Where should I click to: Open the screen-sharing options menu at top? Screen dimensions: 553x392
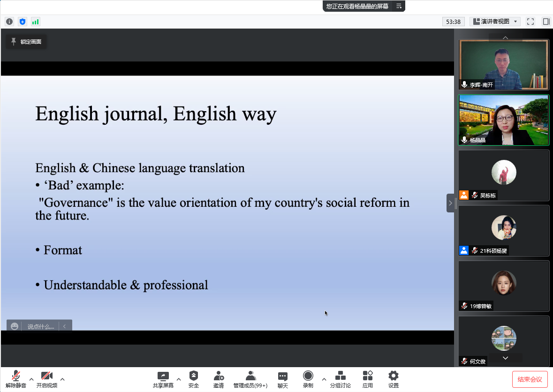pos(399,6)
